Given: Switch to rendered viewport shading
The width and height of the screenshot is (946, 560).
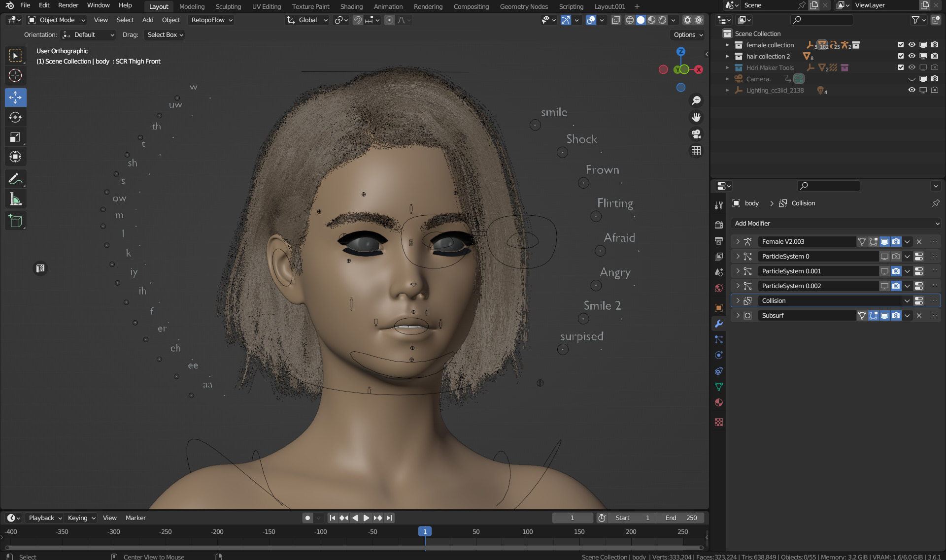Looking at the screenshot, I should tap(663, 20).
